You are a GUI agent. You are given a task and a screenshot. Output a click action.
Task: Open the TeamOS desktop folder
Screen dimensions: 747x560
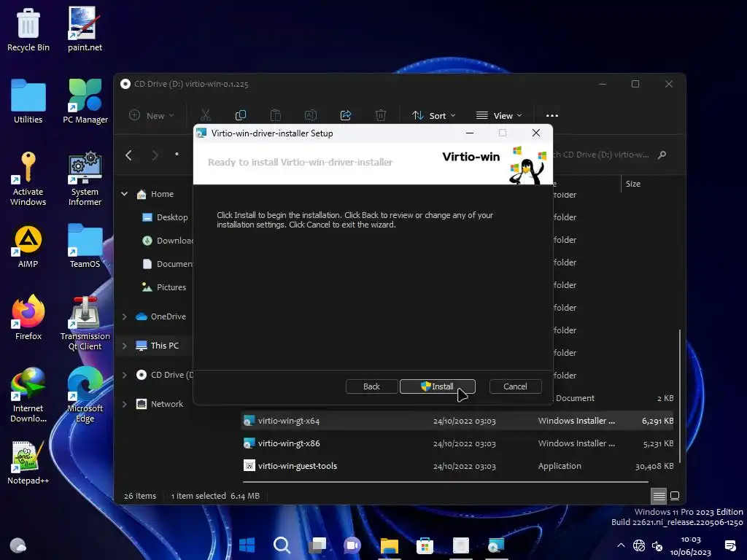85,246
